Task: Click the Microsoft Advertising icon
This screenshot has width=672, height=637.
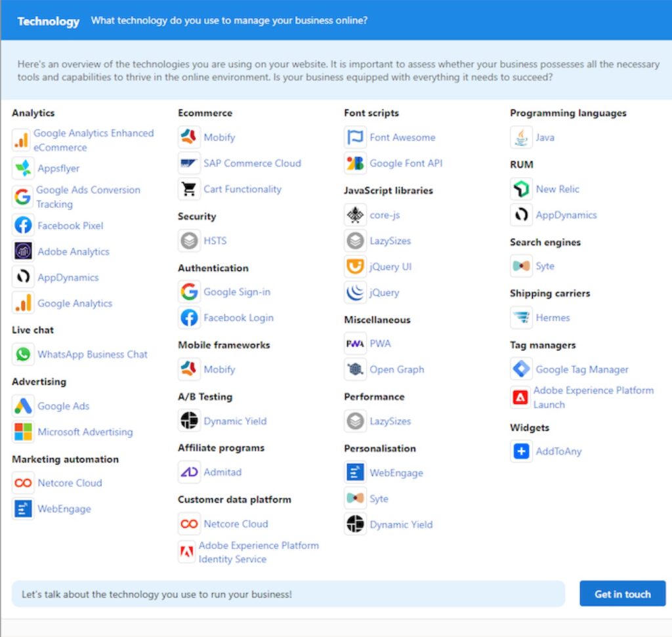Action: point(23,432)
